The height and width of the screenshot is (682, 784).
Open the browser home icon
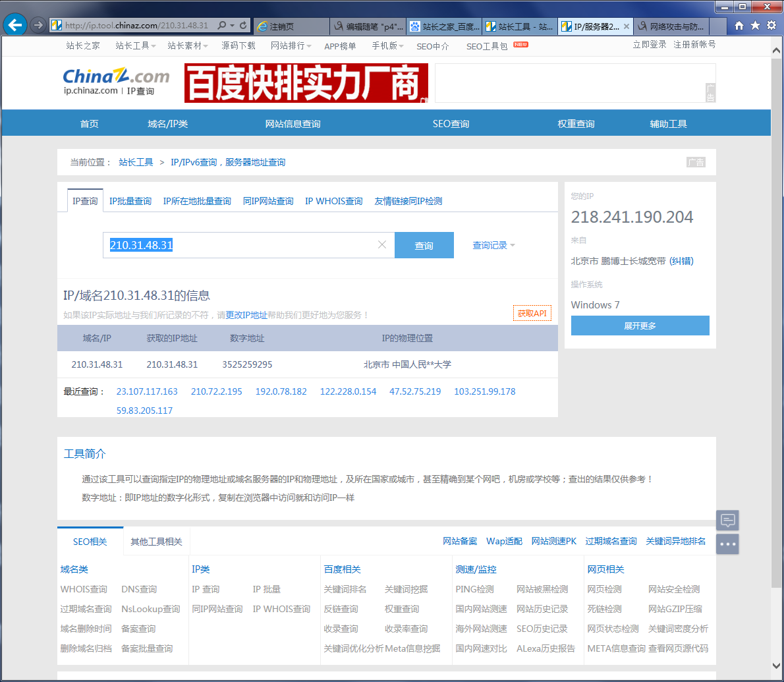(739, 26)
